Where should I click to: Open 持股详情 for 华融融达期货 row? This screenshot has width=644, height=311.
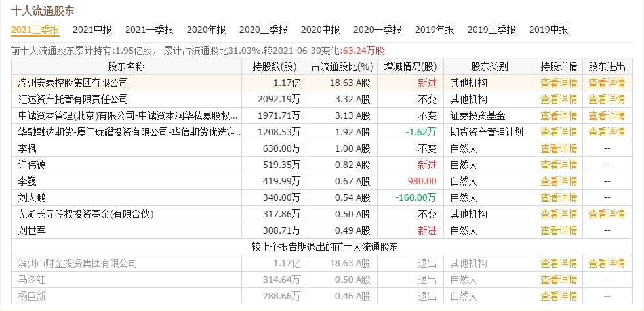pyautogui.click(x=559, y=133)
